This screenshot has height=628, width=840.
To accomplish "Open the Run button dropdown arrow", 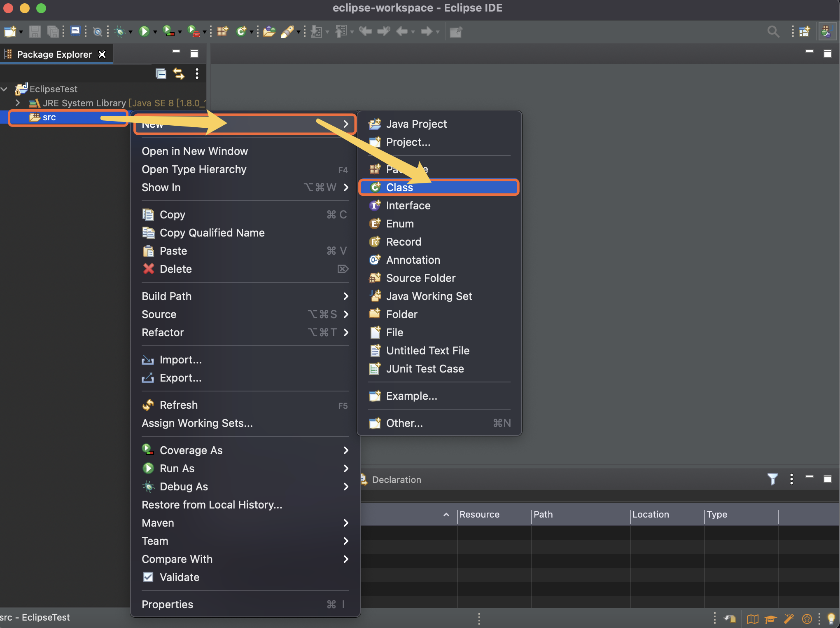I will point(155,32).
